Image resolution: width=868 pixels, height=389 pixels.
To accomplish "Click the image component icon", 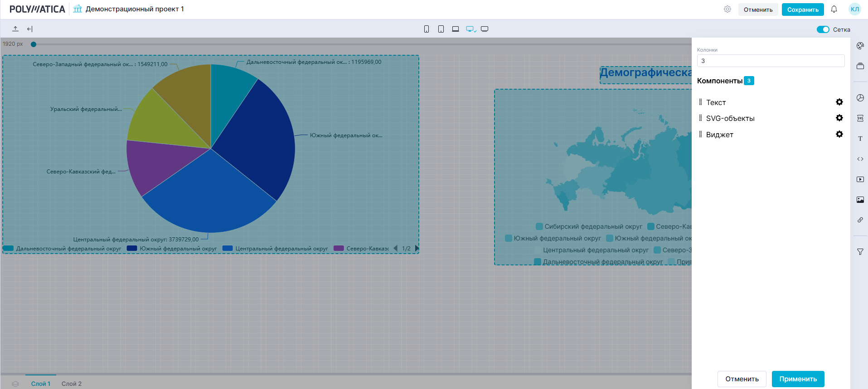I will [860, 200].
